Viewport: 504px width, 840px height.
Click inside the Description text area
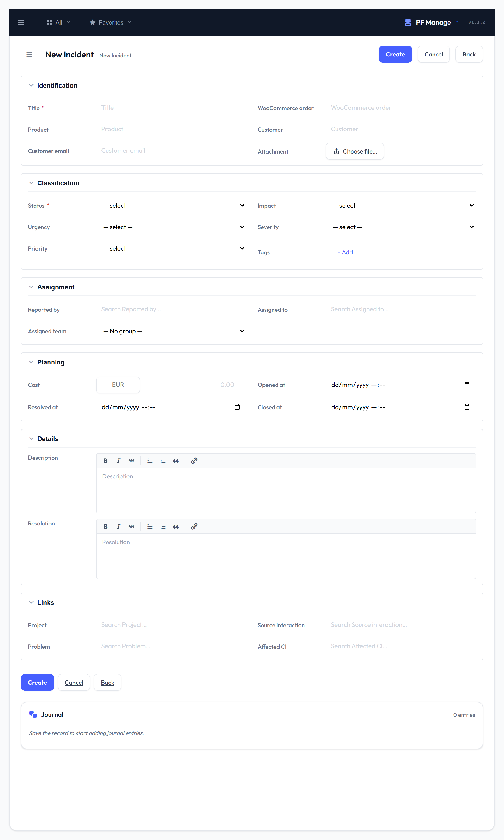click(x=286, y=490)
